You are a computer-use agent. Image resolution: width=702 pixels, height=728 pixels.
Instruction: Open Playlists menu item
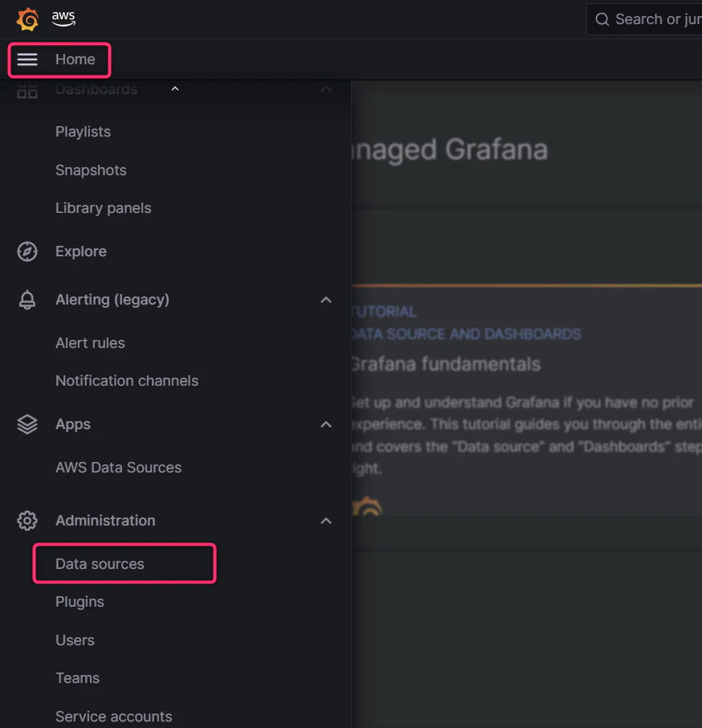pyautogui.click(x=83, y=132)
